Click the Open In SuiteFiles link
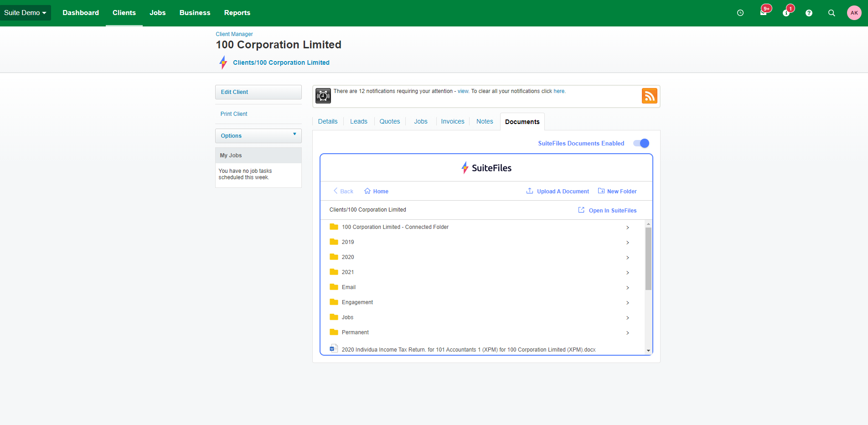 point(612,211)
